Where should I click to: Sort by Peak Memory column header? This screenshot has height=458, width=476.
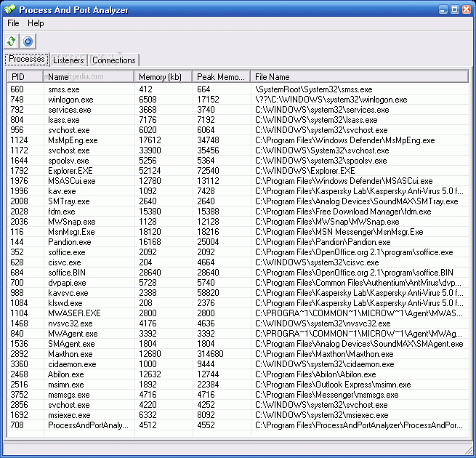[x=222, y=77]
